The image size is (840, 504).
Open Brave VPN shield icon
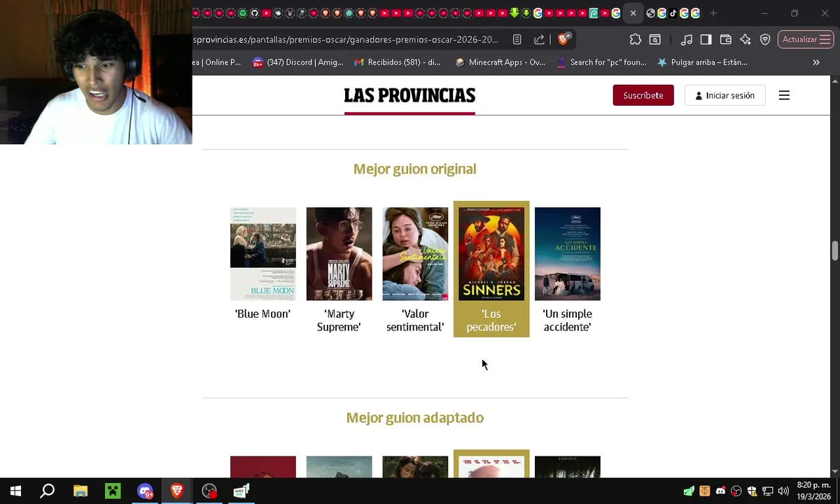click(x=765, y=39)
